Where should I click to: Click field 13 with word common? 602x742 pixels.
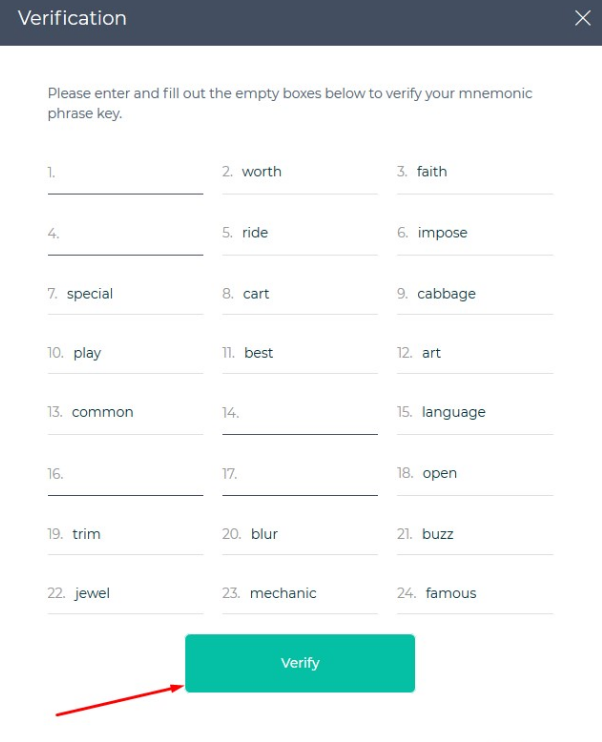coord(125,413)
